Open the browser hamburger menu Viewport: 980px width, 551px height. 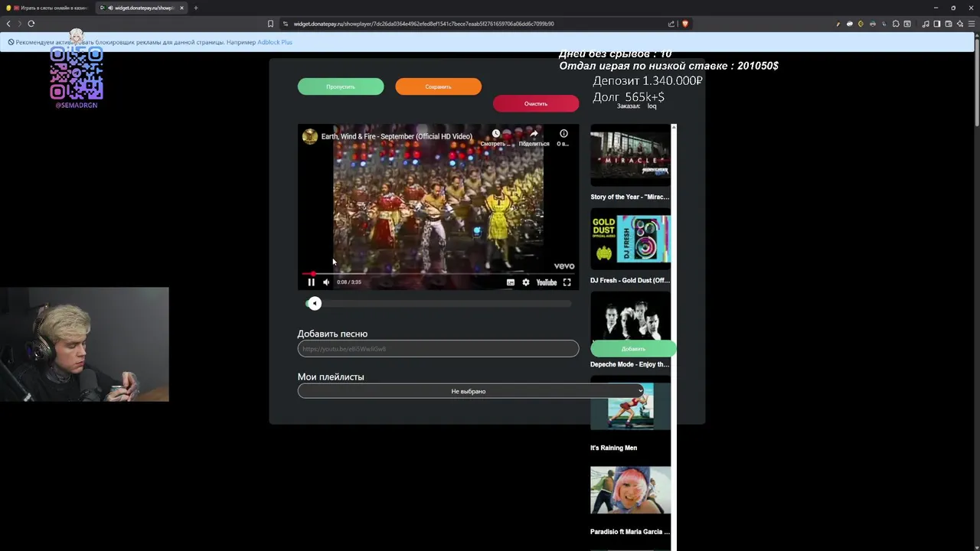coord(971,24)
